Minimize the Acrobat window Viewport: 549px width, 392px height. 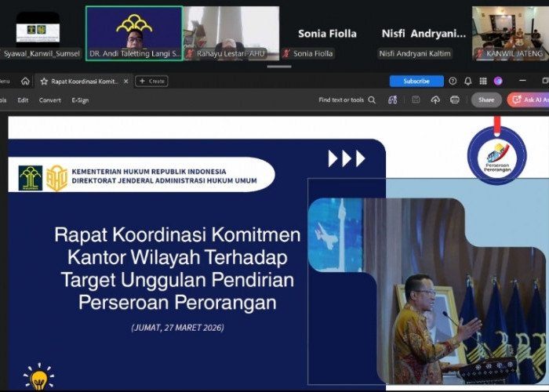523,81
